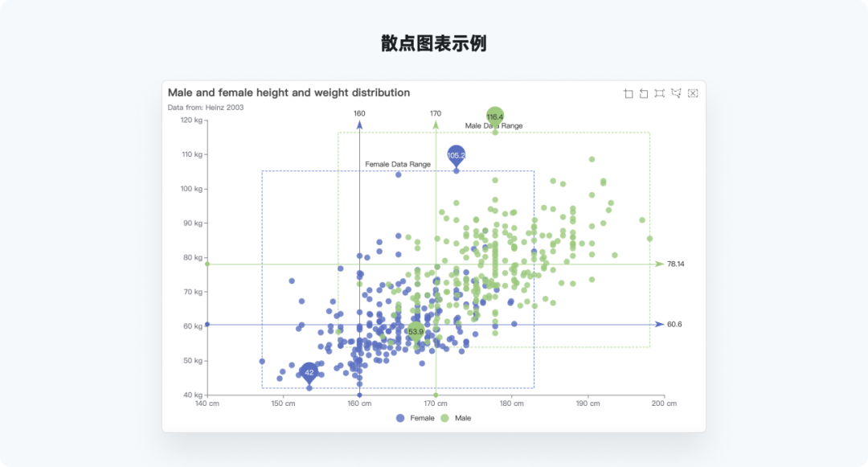Click the green 53.9 marker pin
Viewport: 868px width, 467px height.
416,331
